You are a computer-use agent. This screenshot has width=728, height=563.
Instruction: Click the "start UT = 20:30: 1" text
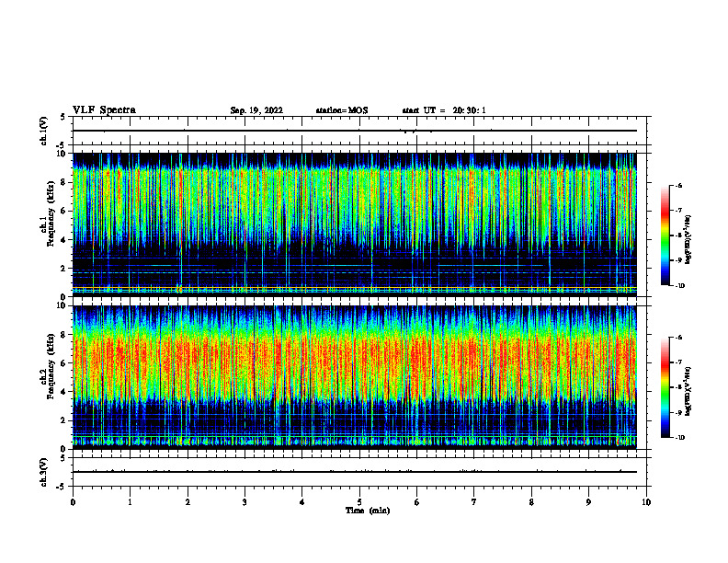pos(444,110)
